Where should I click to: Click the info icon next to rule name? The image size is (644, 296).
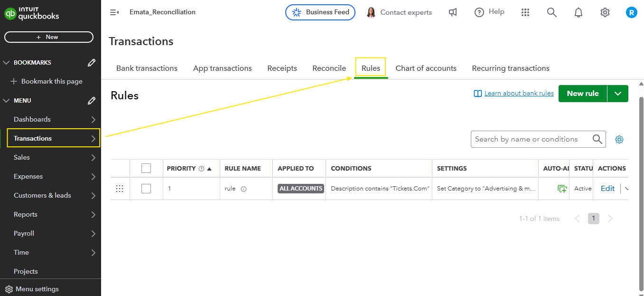(243, 189)
